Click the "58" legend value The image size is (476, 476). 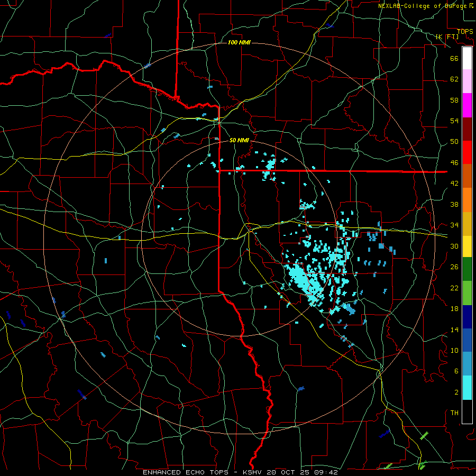[x=454, y=100]
